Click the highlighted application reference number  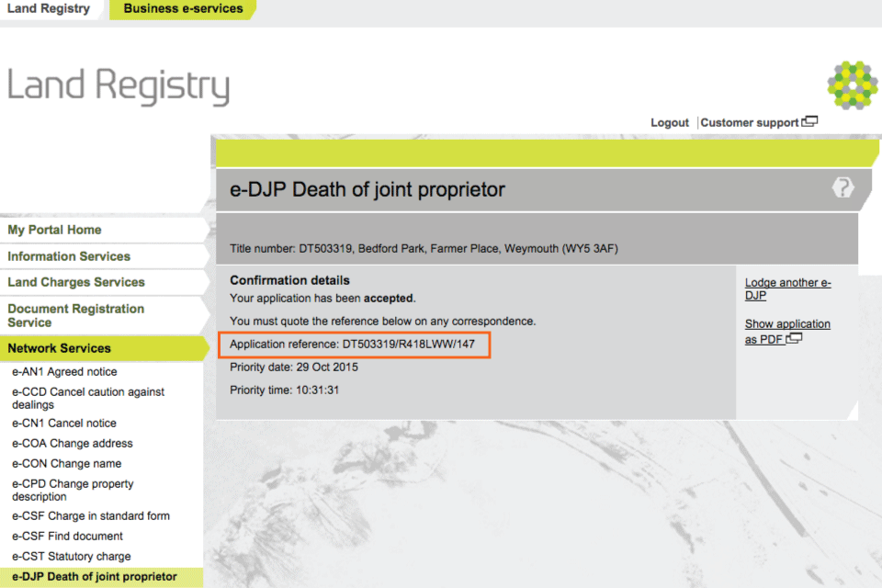click(409, 344)
